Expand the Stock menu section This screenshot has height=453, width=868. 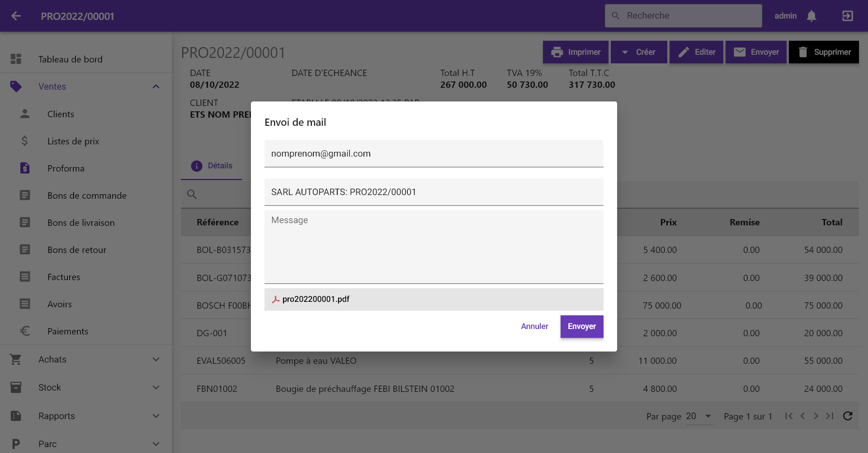coord(156,387)
